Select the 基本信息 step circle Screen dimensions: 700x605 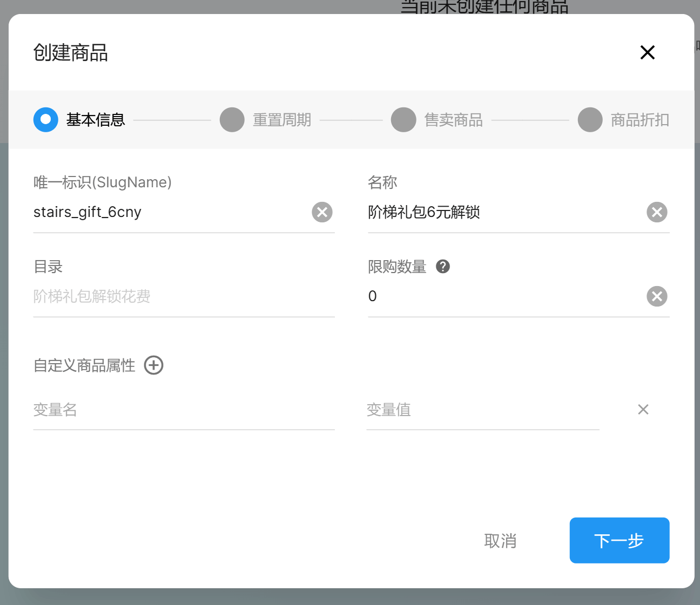(x=46, y=120)
